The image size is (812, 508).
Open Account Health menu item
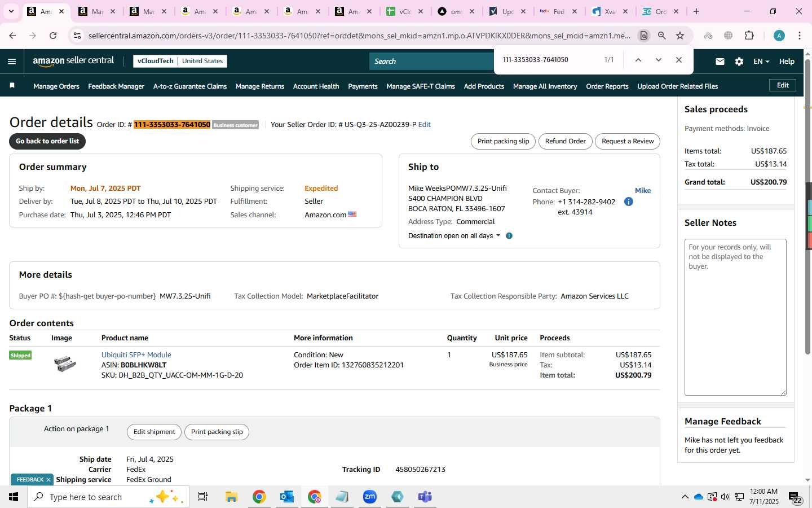coord(316,86)
